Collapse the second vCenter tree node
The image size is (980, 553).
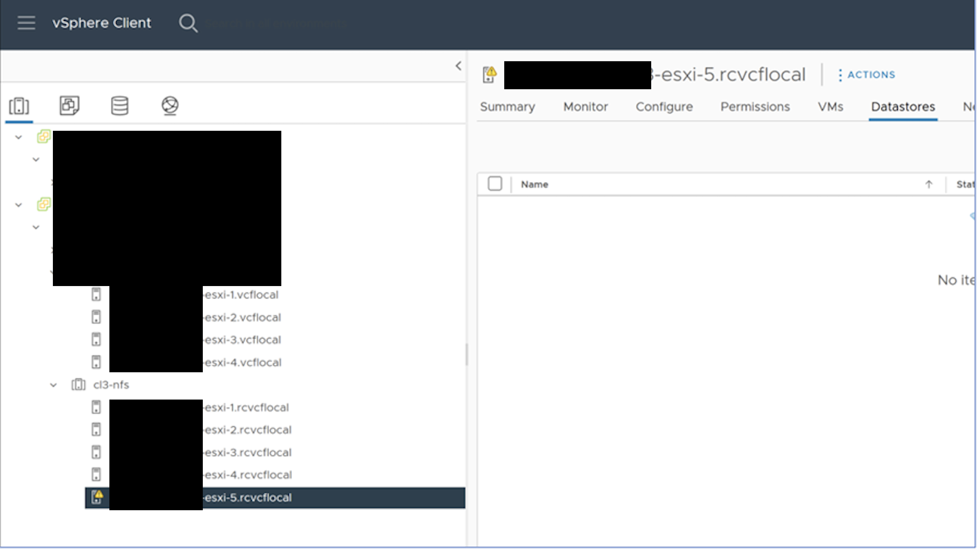pyautogui.click(x=18, y=205)
